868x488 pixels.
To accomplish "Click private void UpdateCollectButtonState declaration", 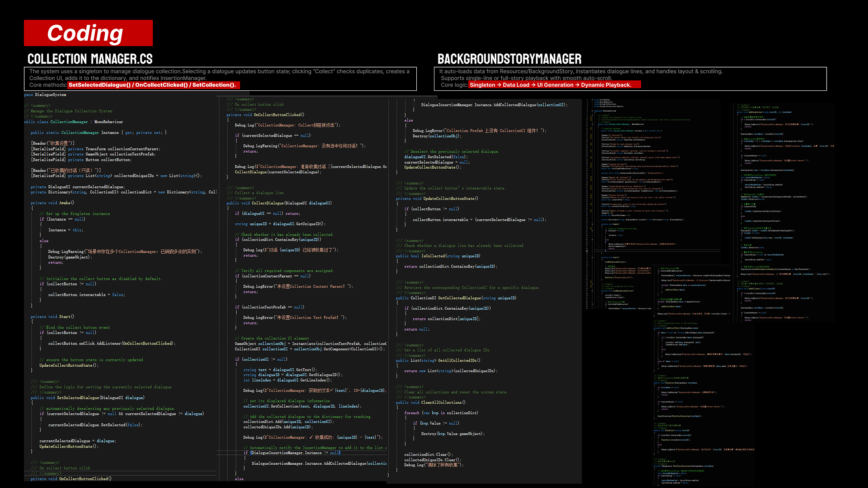I will (437, 198).
